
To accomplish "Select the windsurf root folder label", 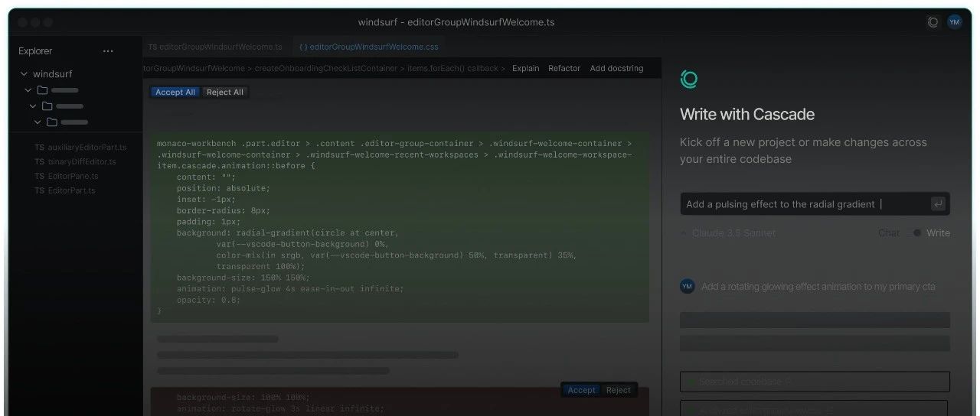I will (53, 74).
